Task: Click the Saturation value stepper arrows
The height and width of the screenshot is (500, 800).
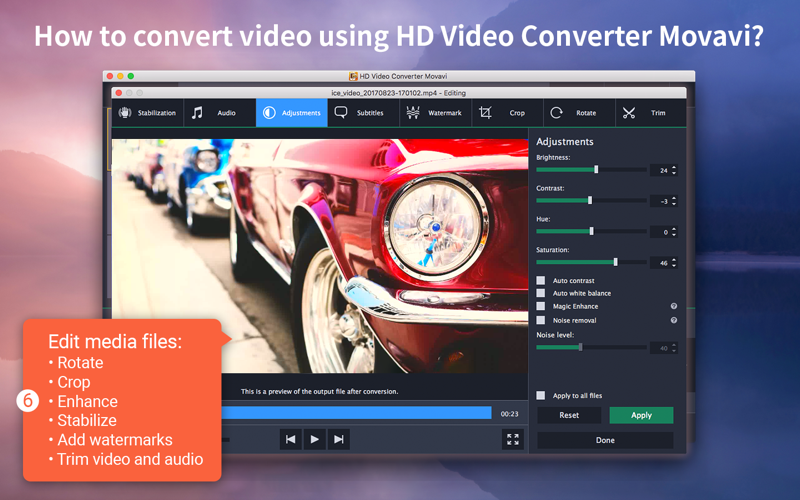Action: coord(674,263)
